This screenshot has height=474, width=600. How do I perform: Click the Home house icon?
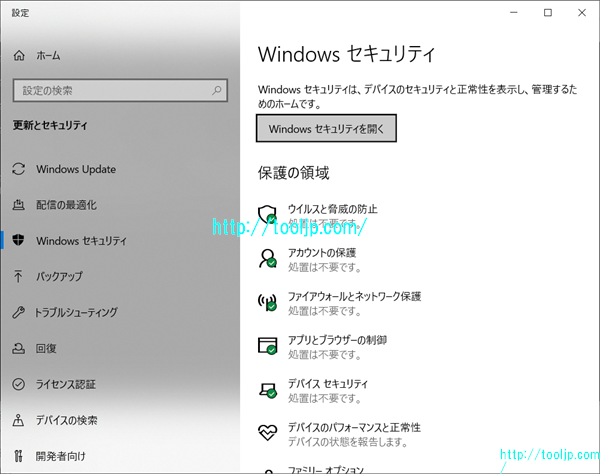coord(19,55)
